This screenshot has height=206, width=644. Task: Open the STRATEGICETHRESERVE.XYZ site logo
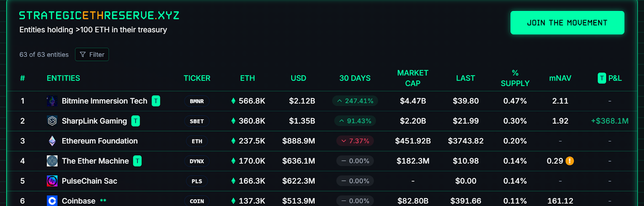pos(99,16)
